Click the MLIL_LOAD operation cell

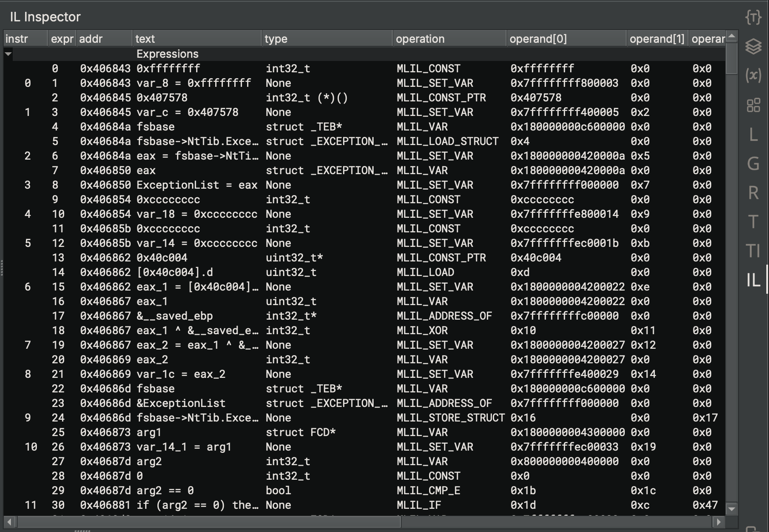[x=425, y=272]
